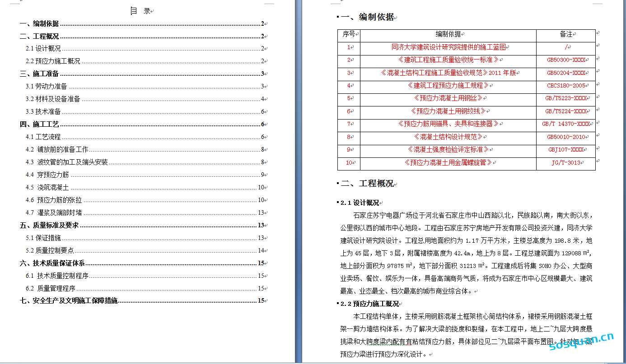Open the 6.1 技术质量控制程序 contents entry
This screenshot has height=364, width=626.
(x=57, y=276)
